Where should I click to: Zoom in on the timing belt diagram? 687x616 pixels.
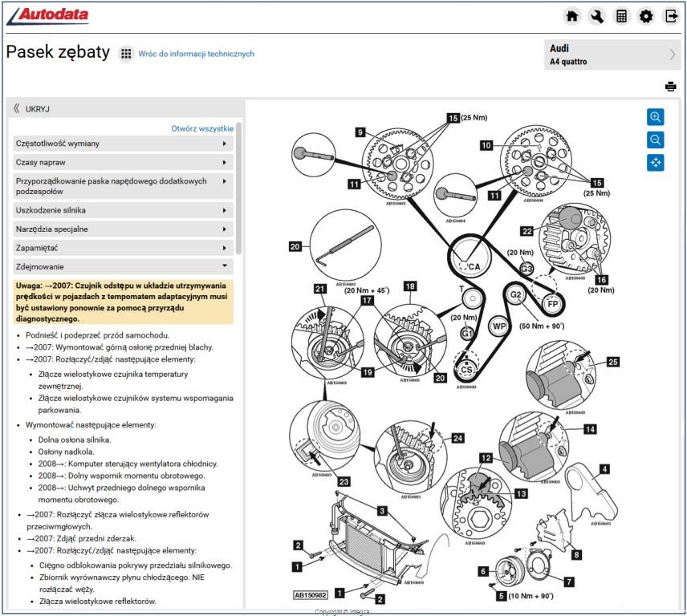656,117
